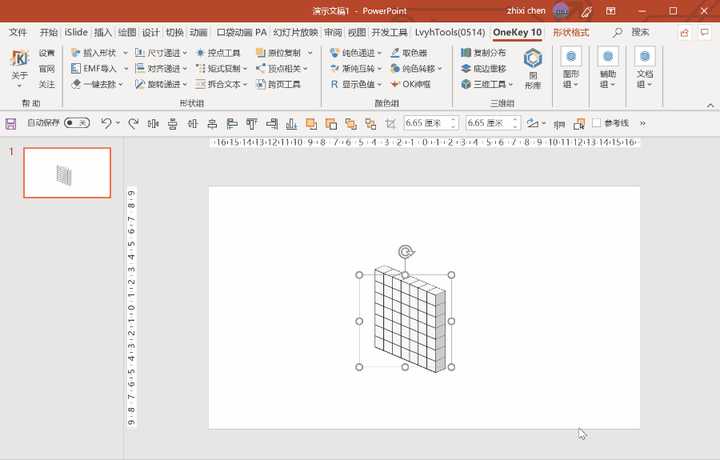Click the 跨页工具 (cross-page tool)

[x=279, y=84]
